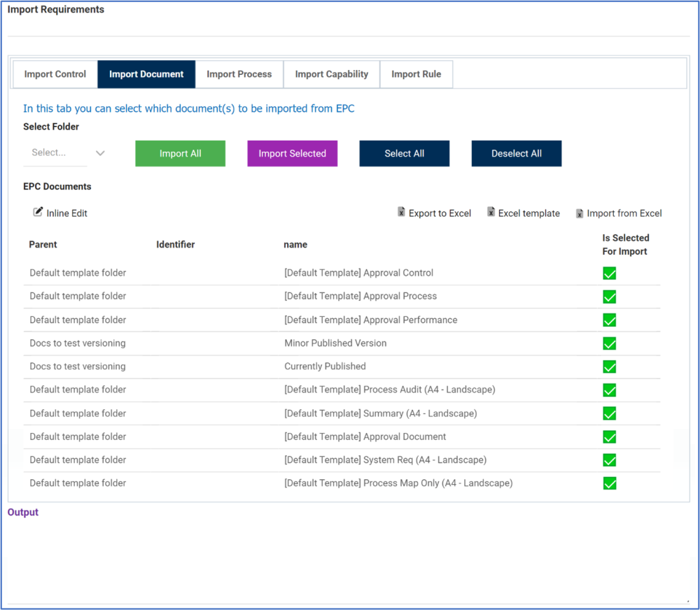Click the Deselect All button
700x610 pixels.
(x=516, y=153)
